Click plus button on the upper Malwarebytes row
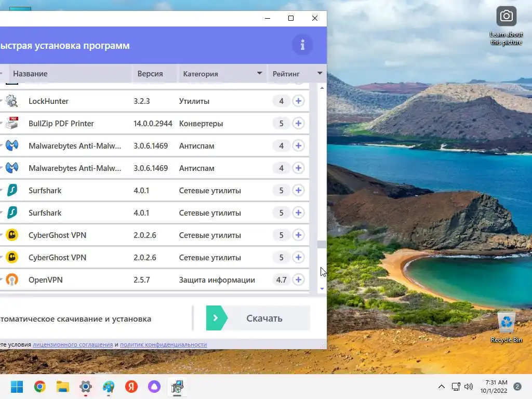 pyautogui.click(x=298, y=145)
